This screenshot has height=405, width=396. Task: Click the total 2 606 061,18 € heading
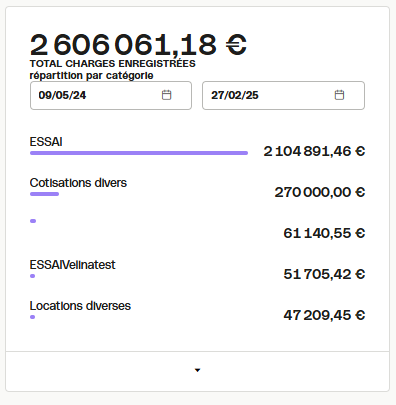[138, 45]
